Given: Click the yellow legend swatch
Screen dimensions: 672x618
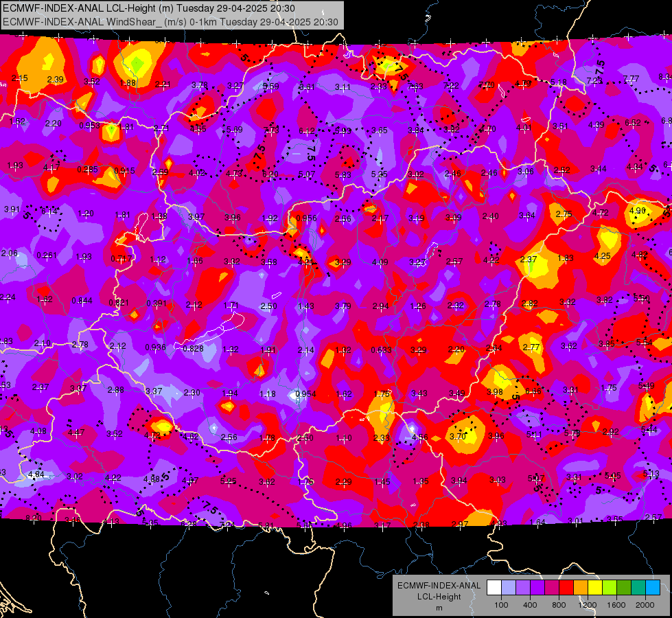Looking at the screenshot, I should pyautogui.click(x=595, y=588).
